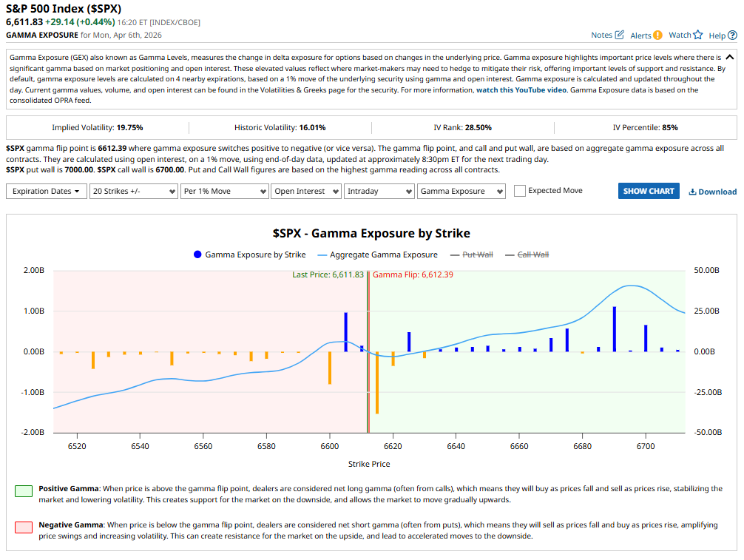Click the tall blue bar at the 6690 strike
The image size is (744, 560).
(614, 329)
